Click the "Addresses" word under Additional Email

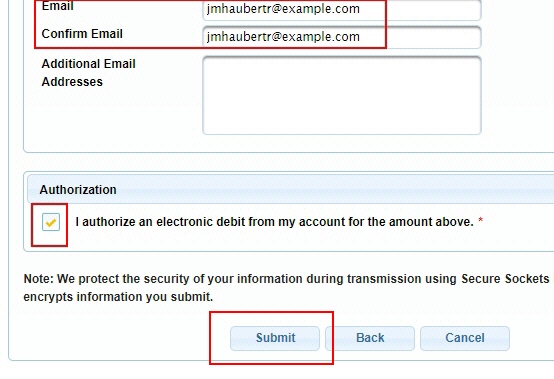click(72, 82)
